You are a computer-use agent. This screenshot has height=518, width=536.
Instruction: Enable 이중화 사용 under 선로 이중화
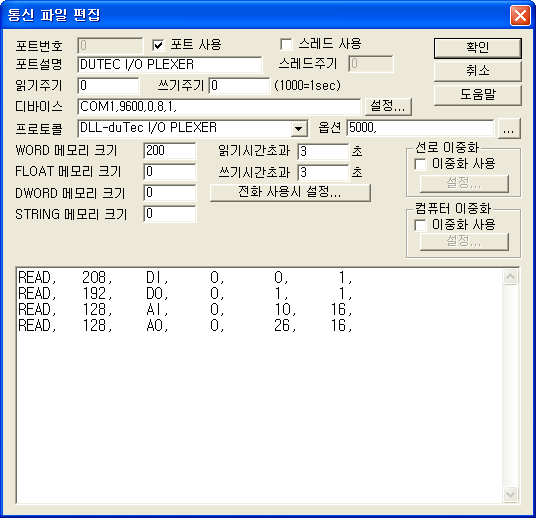[420, 164]
